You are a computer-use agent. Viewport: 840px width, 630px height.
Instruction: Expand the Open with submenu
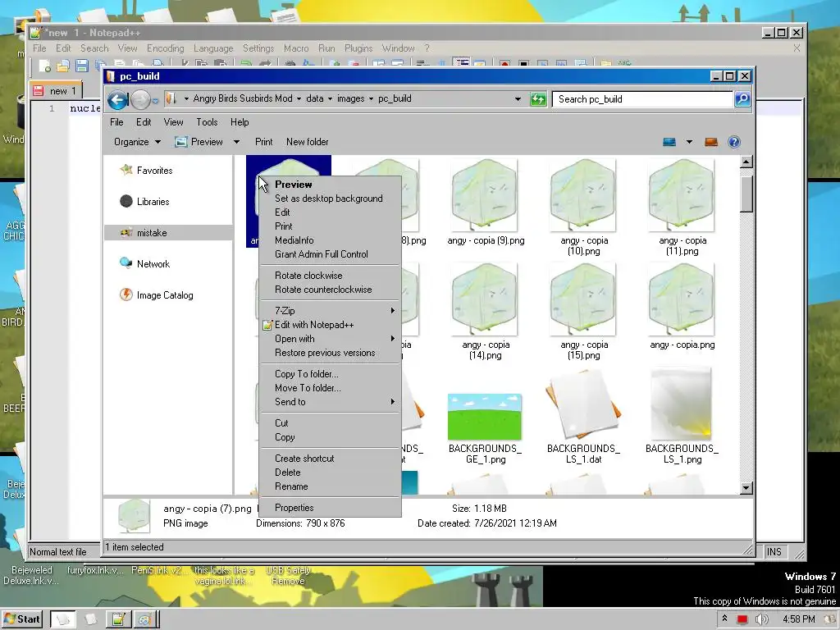(330, 339)
